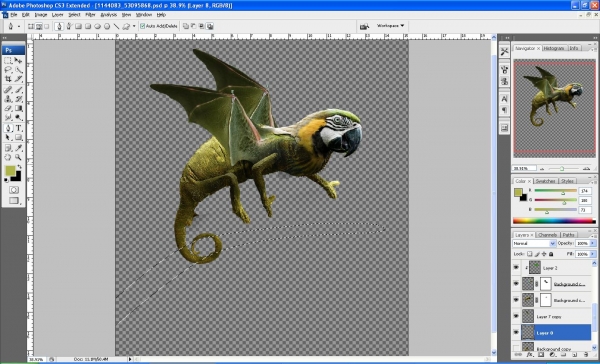
Task: Select the Hand tool
Action: [8, 157]
